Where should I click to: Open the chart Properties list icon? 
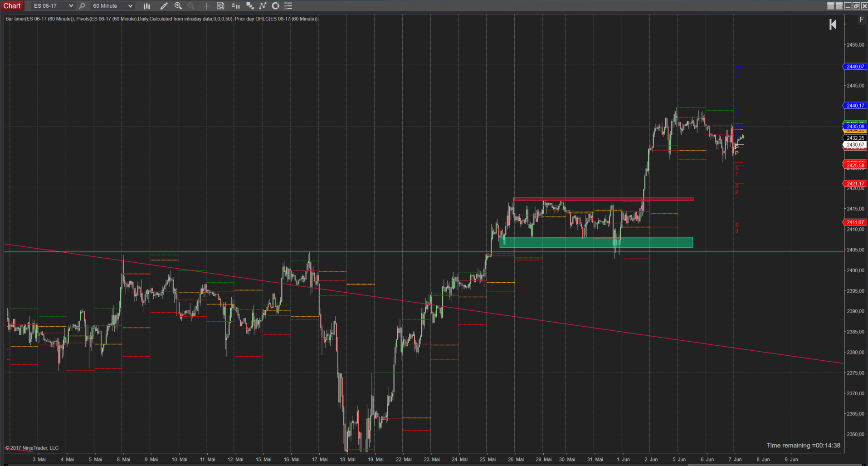288,6
